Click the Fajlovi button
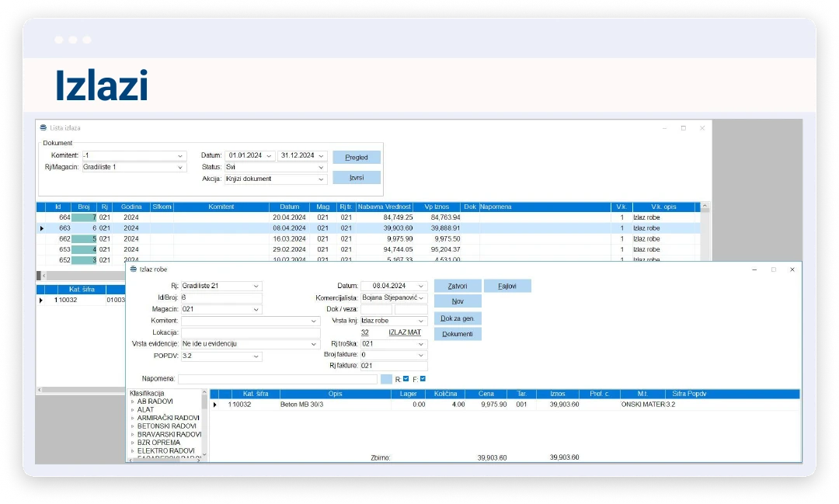 pyautogui.click(x=507, y=286)
